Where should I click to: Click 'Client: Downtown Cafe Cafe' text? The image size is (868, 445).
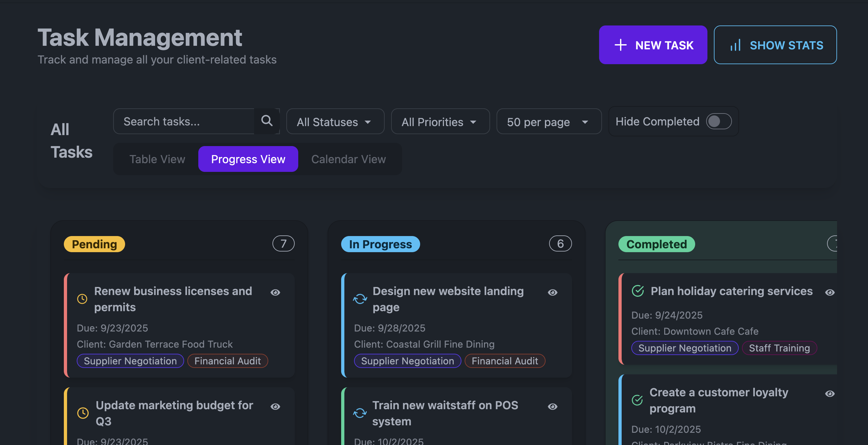coord(695,331)
